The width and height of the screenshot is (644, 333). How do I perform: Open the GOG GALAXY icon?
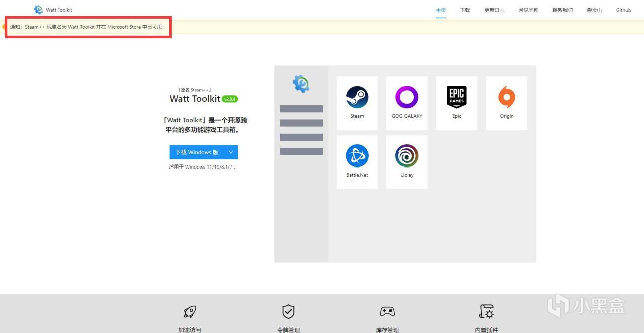[407, 97]
